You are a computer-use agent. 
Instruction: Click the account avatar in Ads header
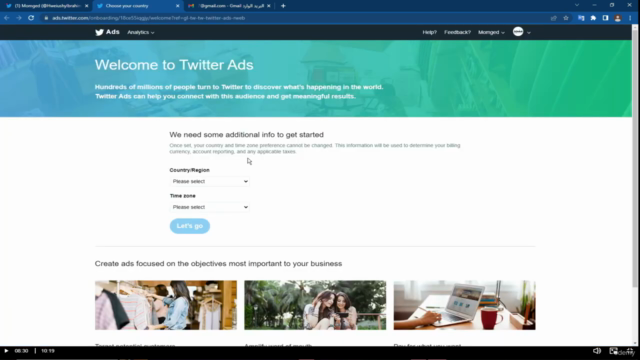(x=518, y=31)
